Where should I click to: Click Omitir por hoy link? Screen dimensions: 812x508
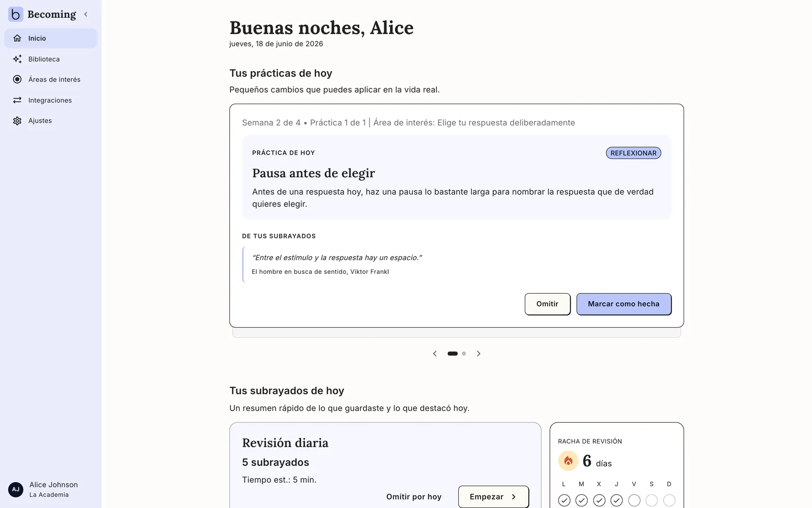414,497
